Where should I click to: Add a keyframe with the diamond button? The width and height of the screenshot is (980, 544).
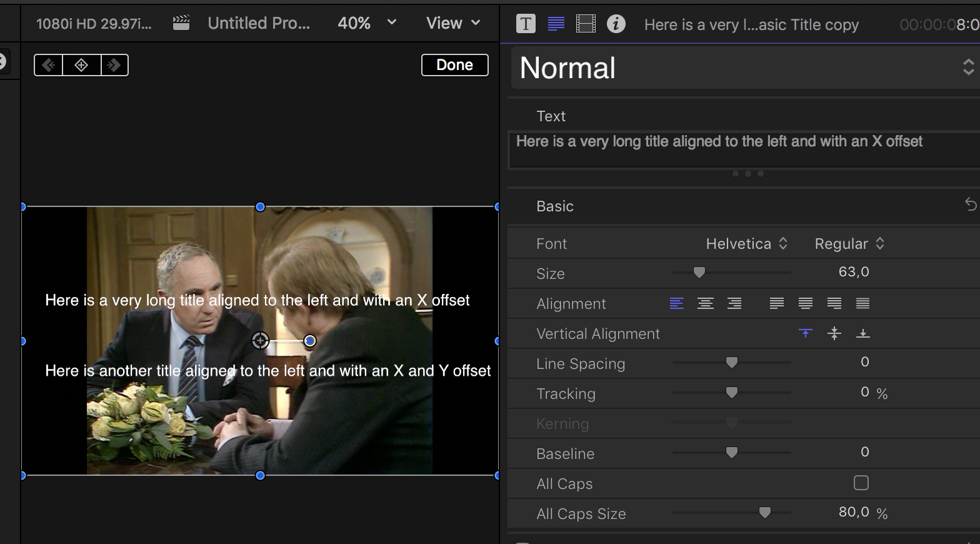point(81,65)
